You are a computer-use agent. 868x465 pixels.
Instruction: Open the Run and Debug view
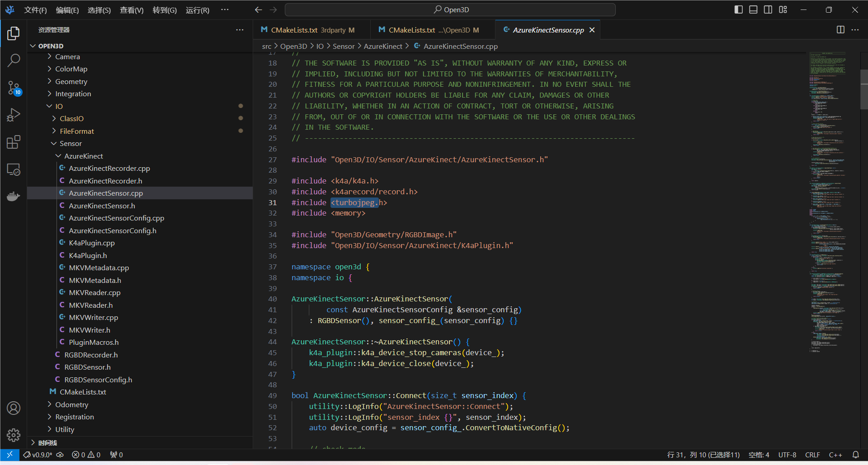tap(14, 115)
